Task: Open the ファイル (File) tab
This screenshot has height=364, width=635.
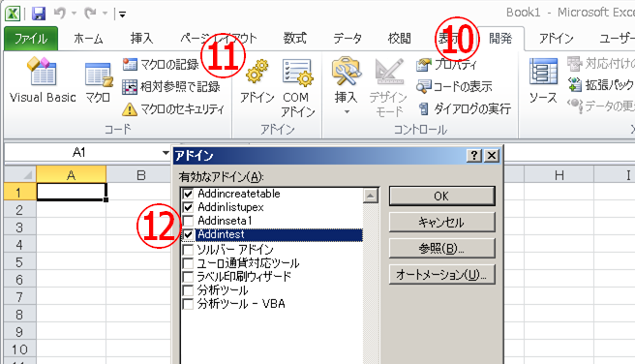Action: pos(31,39)
